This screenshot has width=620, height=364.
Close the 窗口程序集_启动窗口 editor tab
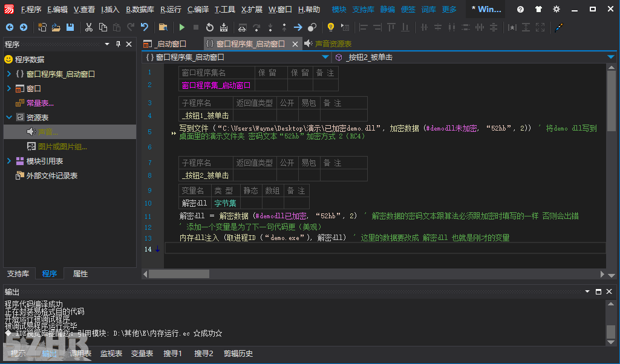pyautogui.click(x=295, y=44)
